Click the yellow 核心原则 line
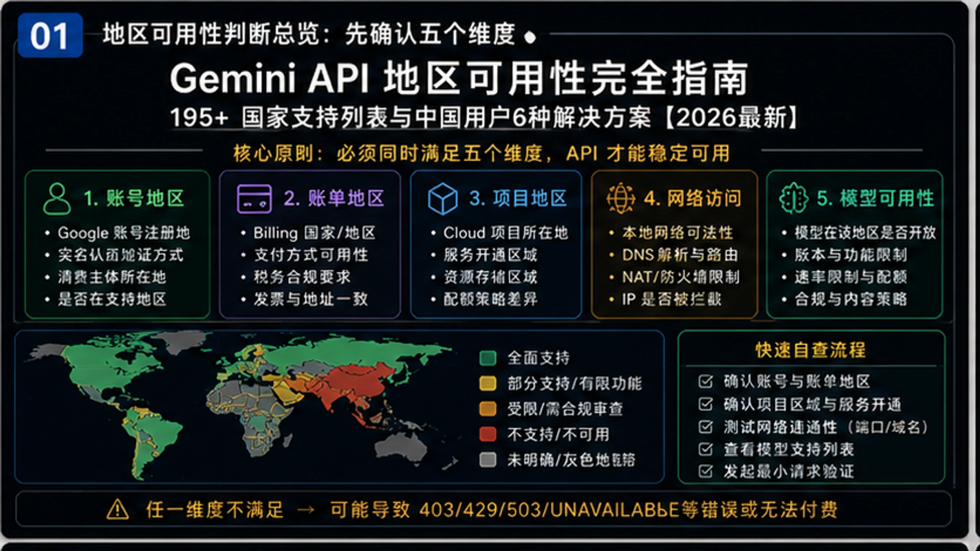 coord(481,153)
